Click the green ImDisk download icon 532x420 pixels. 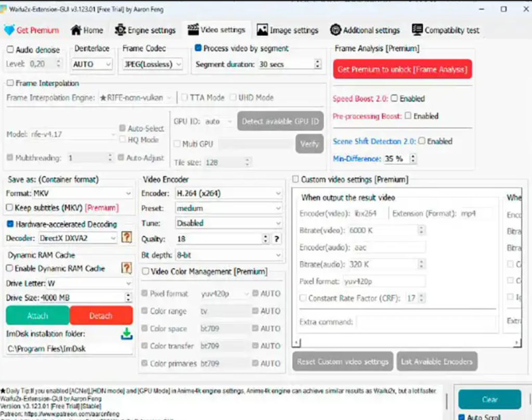[126, 334]
